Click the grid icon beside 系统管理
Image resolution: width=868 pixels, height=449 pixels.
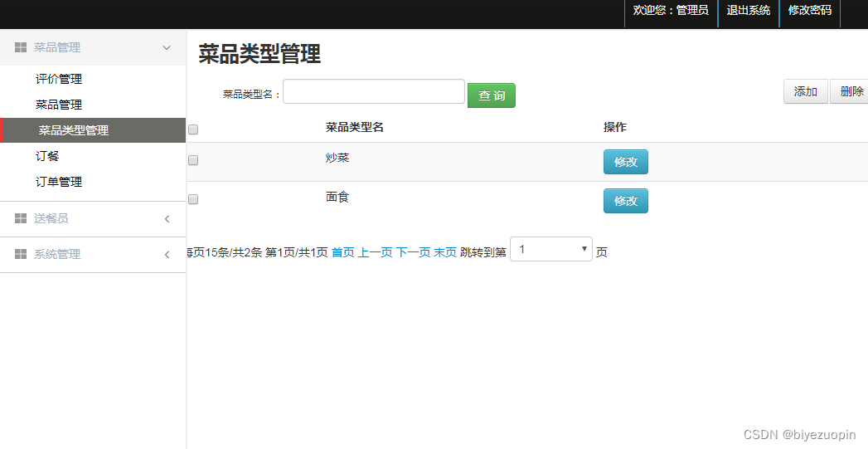[21, 254]
